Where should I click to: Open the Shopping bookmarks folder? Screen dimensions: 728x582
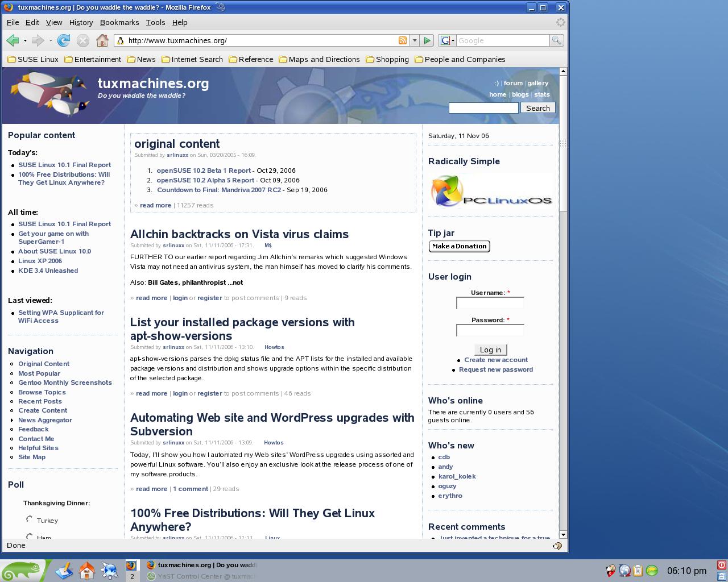point(387,59)
